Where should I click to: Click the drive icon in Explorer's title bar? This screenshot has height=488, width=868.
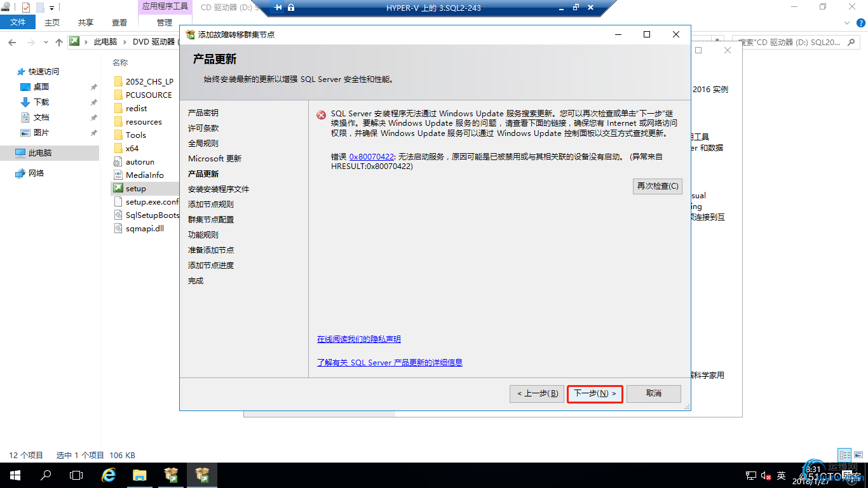[x=6, y=8]
